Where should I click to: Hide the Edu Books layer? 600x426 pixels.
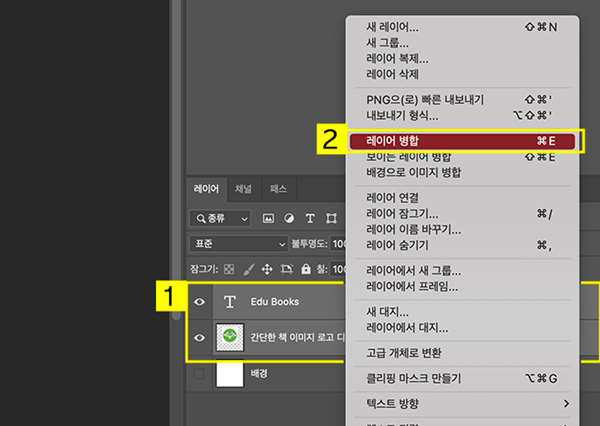point(199,302)
